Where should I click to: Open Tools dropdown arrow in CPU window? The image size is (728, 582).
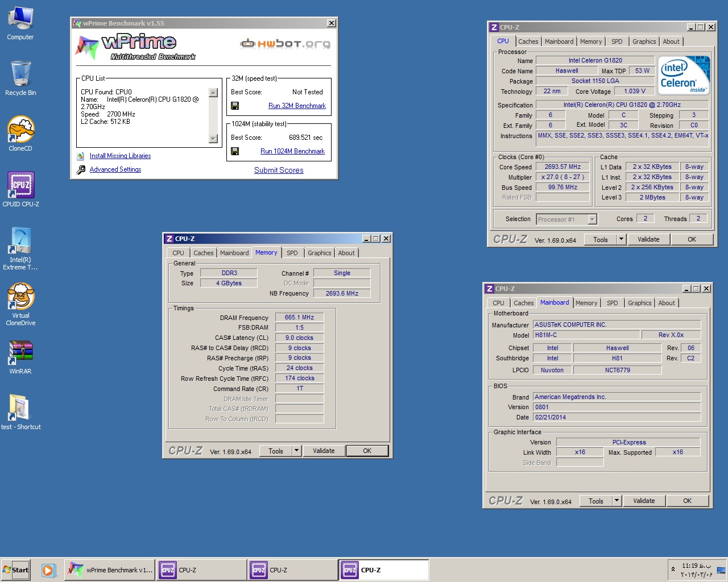(x=621, y=239)
